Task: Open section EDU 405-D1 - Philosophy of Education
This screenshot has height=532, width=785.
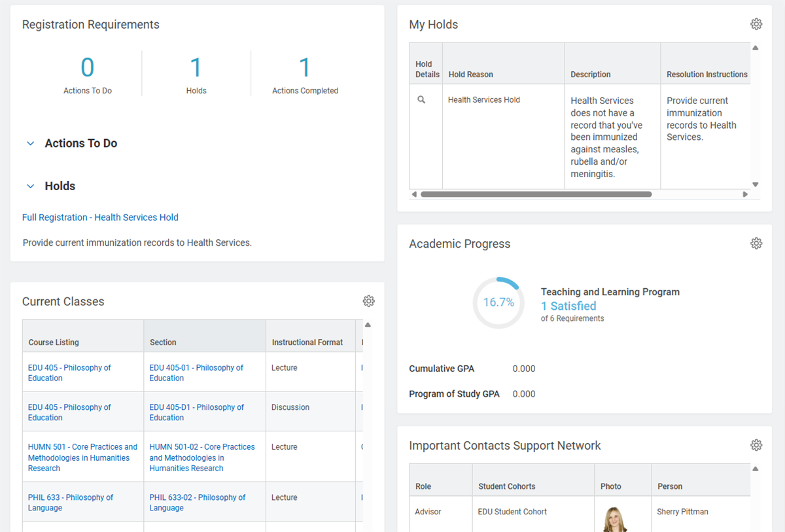Action: [x=196, y=412]
